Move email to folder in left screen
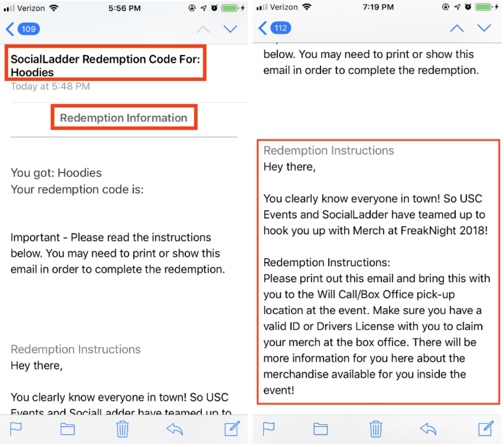Image resolution: width=504 pixels, height=447 pixels. tap(68, 429)
